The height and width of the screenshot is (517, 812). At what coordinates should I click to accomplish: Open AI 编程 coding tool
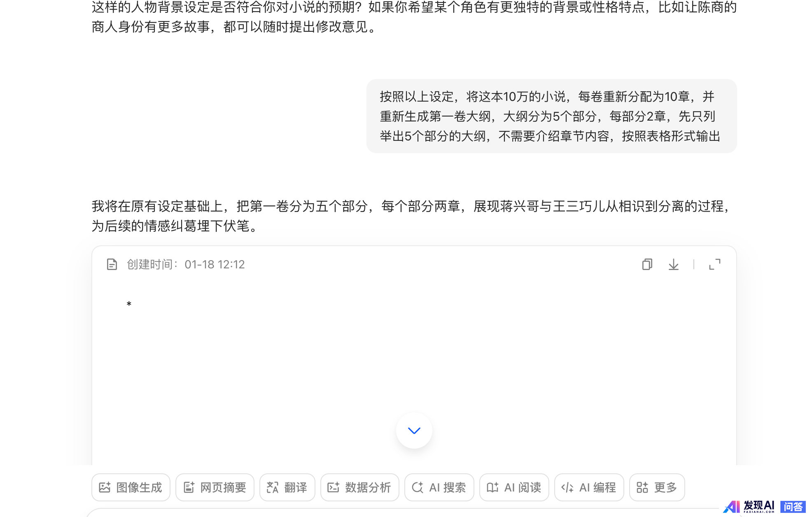point(589,487)
